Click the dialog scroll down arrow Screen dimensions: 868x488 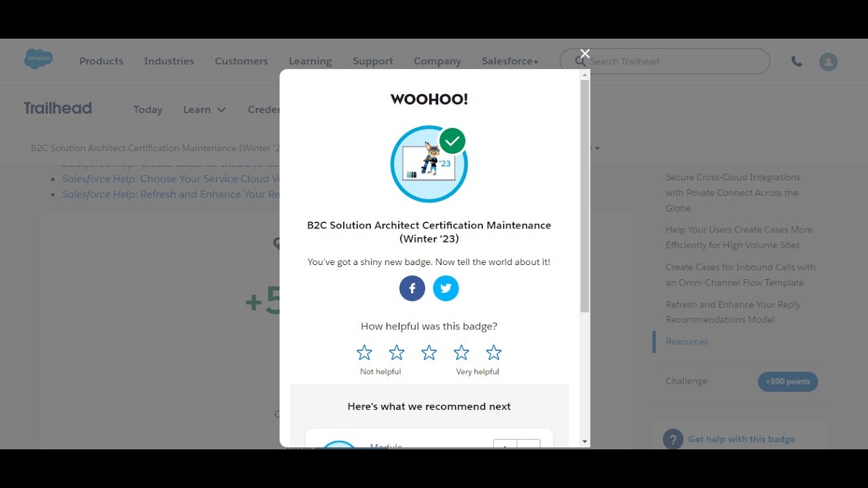585,442
